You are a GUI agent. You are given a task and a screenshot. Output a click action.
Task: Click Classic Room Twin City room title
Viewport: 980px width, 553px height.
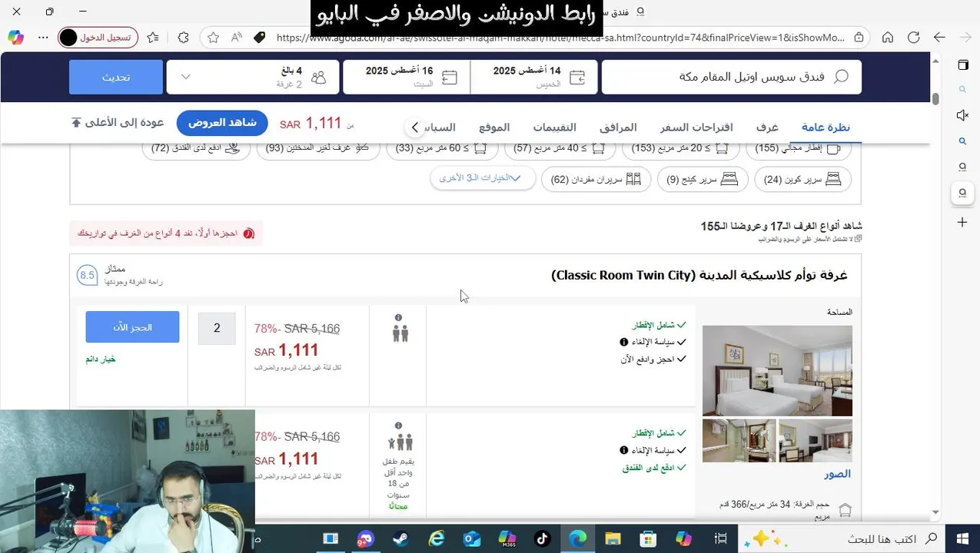(699, 275)
